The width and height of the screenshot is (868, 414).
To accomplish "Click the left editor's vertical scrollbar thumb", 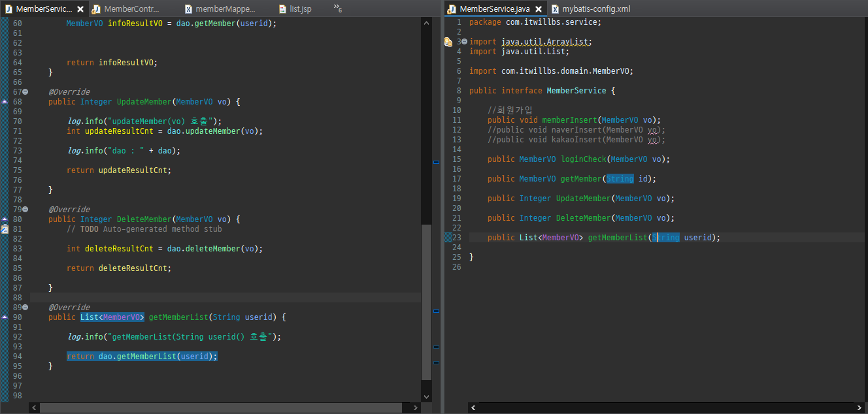I will 427,302.
